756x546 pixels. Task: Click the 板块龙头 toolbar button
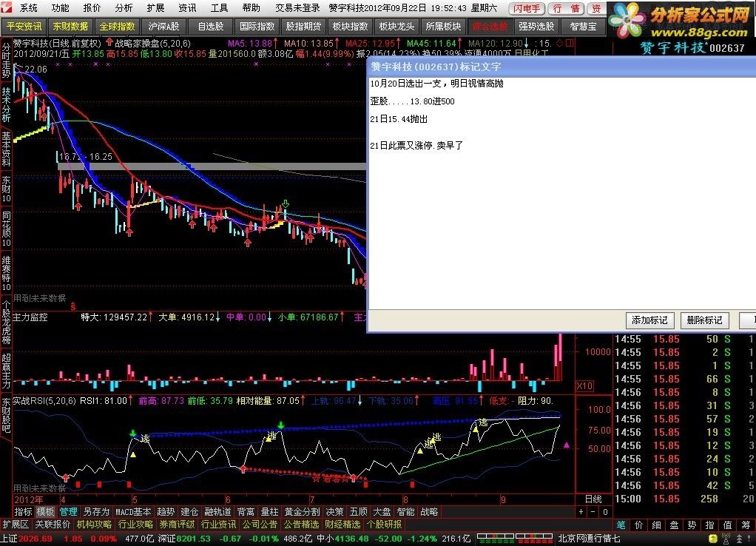pos(396,27)
